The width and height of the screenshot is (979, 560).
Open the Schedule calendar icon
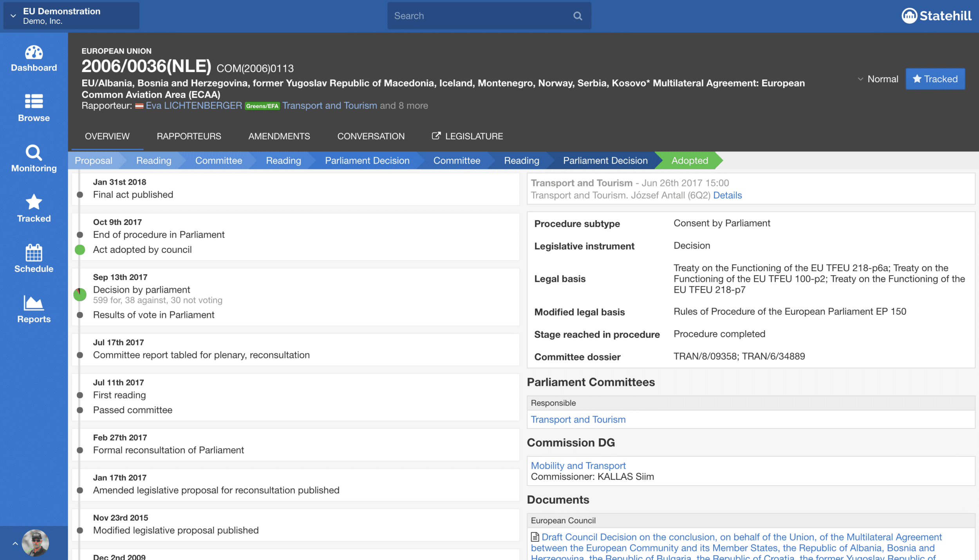click(34, 253)
